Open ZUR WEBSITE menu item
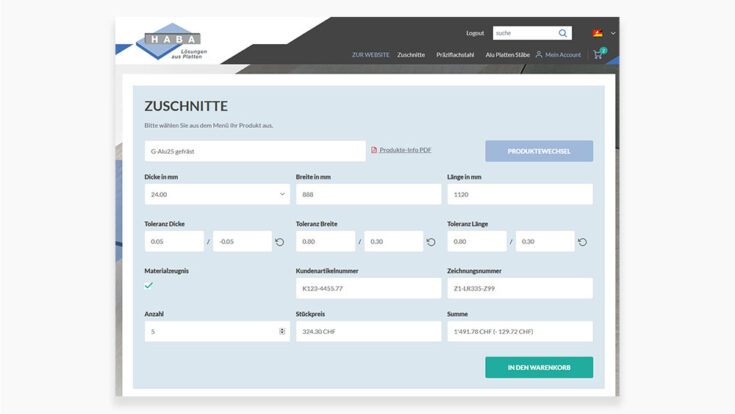 [x=370, y=55]
